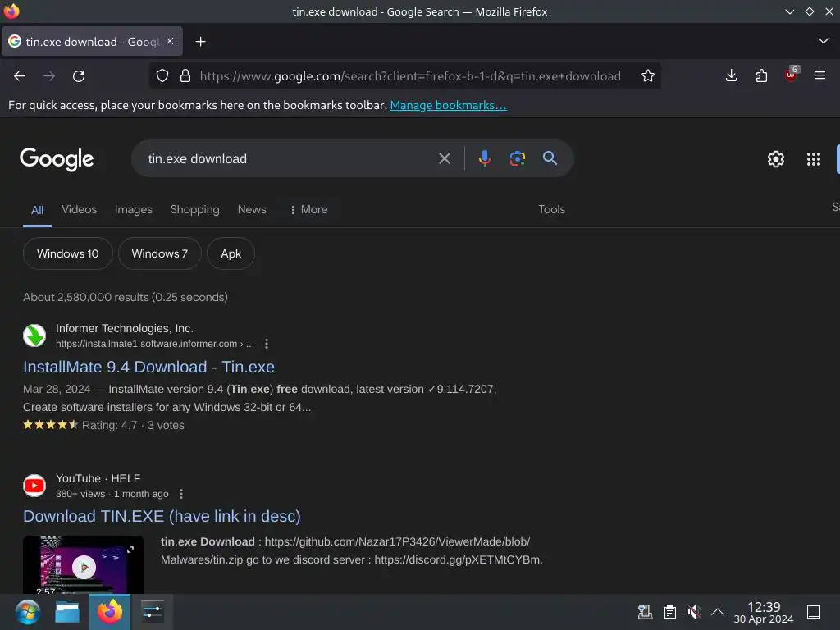840x630 pixels.
Task: Expand the list all tabs chevron
Action: tap(824, 41)
